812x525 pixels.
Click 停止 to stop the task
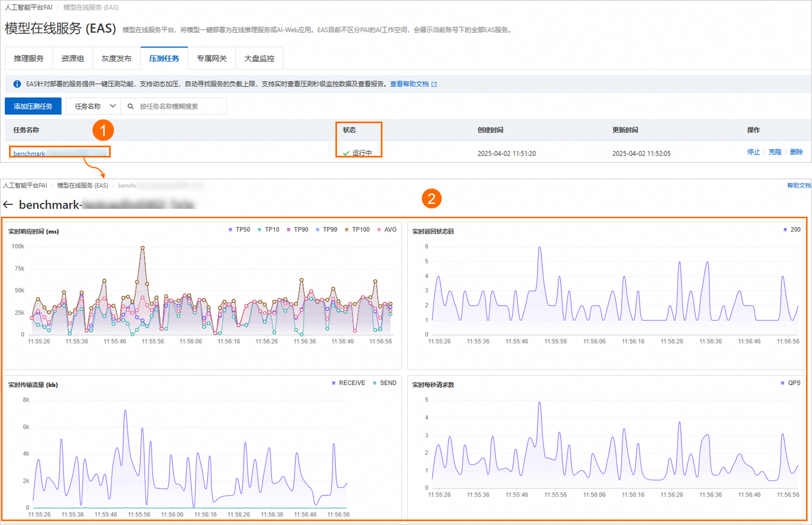point(753,152)
